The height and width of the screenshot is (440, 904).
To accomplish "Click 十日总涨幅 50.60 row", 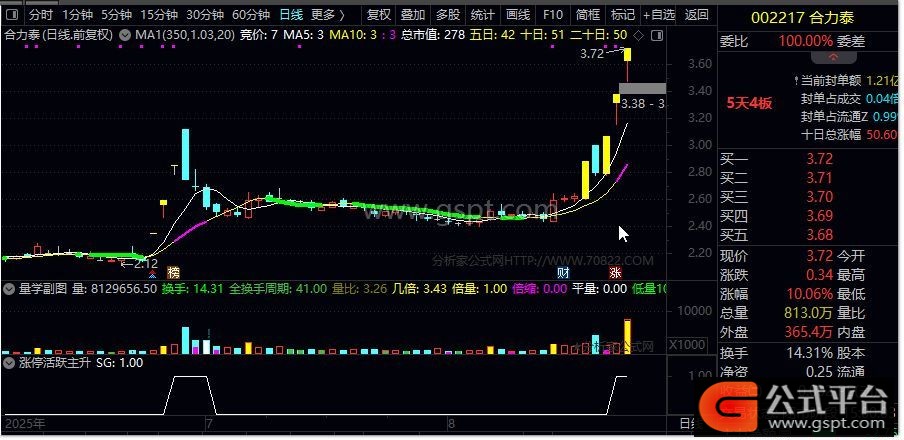I will (x=849, y=135).
